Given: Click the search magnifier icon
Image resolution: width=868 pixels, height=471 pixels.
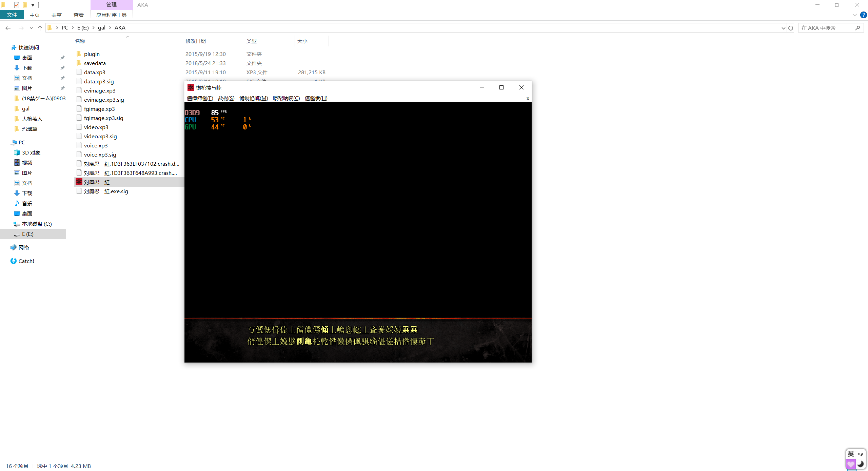Looking at the screenshot, I should point(857,28).
